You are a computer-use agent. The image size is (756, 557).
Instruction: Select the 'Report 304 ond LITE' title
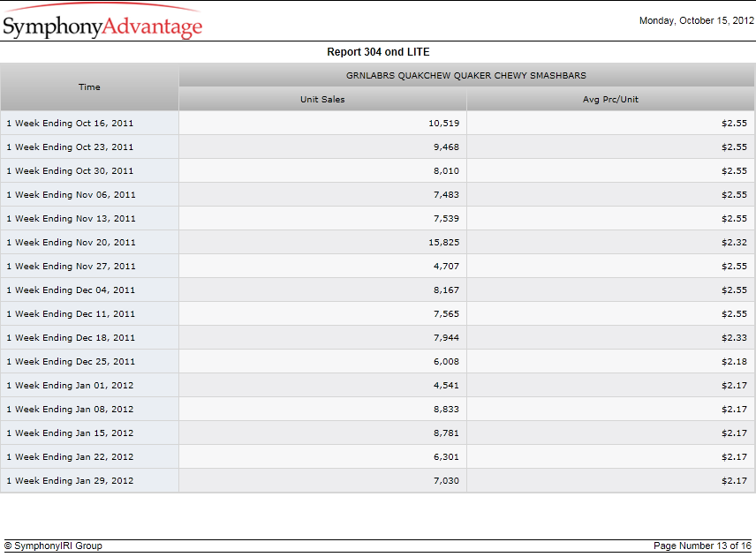coord(378,52)
